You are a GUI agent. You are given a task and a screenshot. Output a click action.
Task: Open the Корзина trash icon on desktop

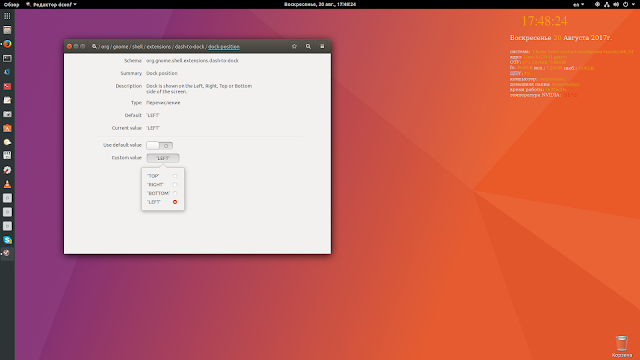pyautogui.click(x=621, y=346)
